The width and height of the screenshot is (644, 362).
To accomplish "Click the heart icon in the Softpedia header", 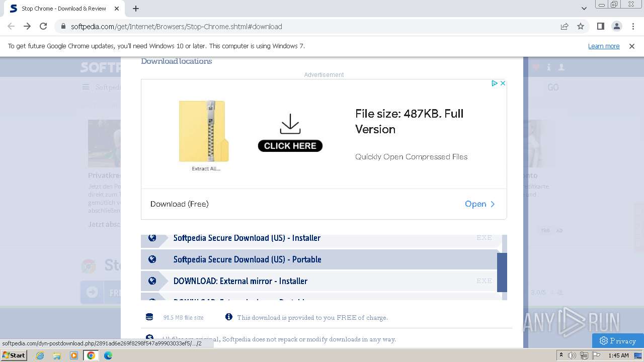I will tap(536, 67).
